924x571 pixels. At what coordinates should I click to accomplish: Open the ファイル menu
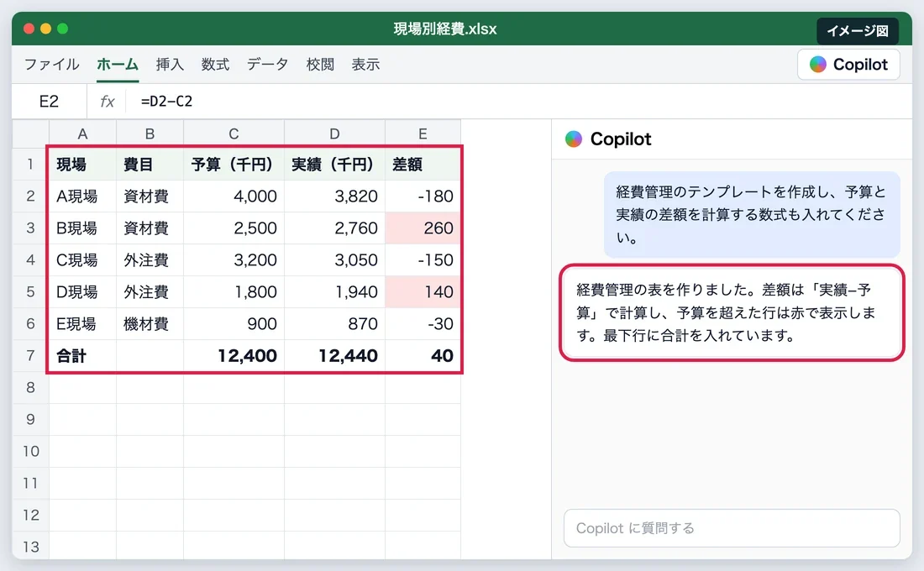(x=51, y=64)
